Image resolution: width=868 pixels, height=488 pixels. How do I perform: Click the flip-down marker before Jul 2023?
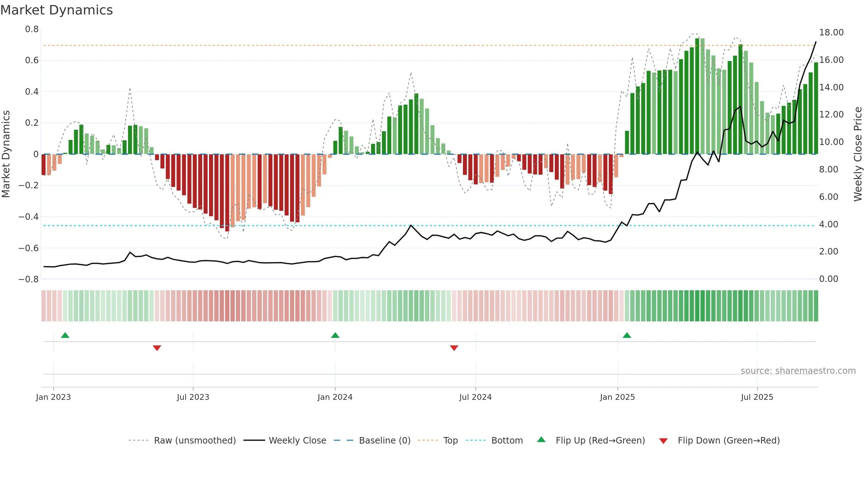tap(157, 348)
